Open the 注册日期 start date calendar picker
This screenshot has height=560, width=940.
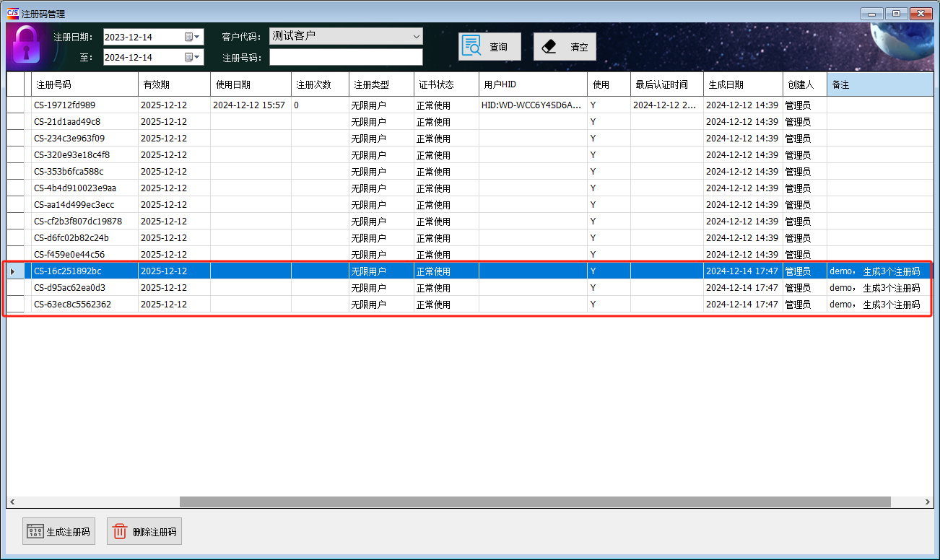click(193, 37)
